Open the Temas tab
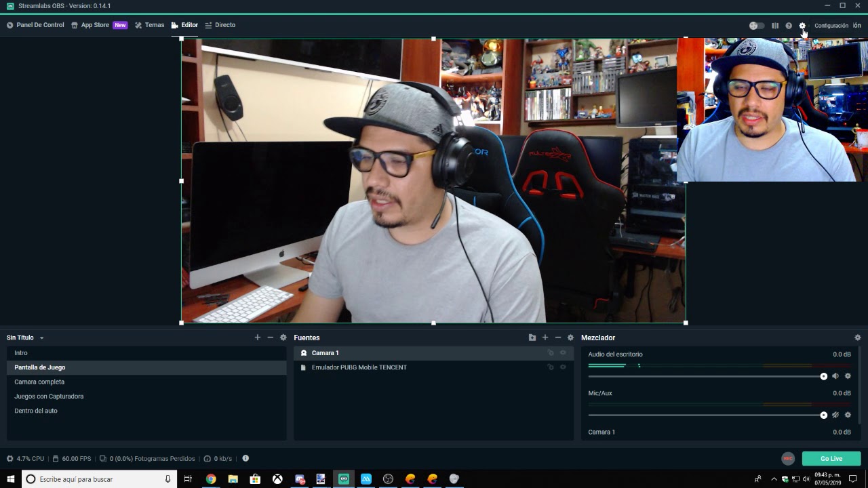The image size is (868, 488). tap(149, 25)
